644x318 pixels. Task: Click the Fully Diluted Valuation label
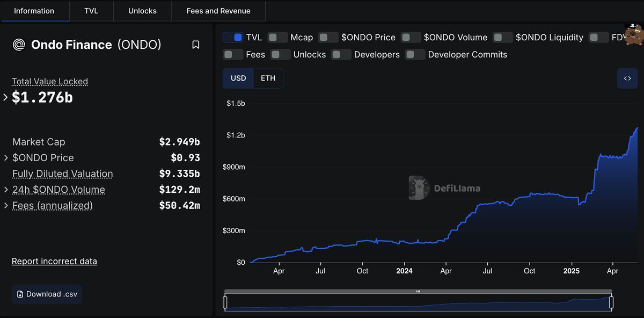[62, 174]
